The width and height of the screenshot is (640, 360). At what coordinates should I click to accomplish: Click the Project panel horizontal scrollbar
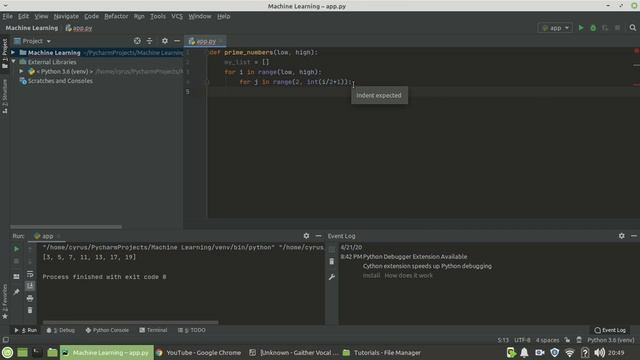(66, 227)
